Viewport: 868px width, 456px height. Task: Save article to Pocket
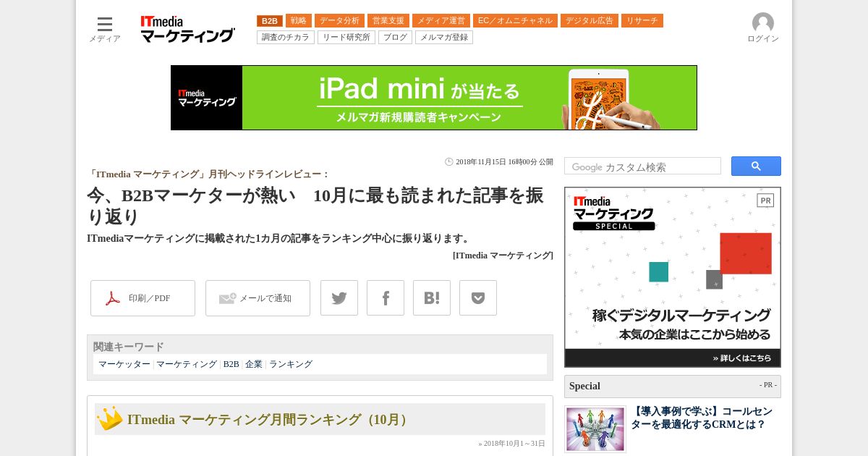(x=478, y=298)
